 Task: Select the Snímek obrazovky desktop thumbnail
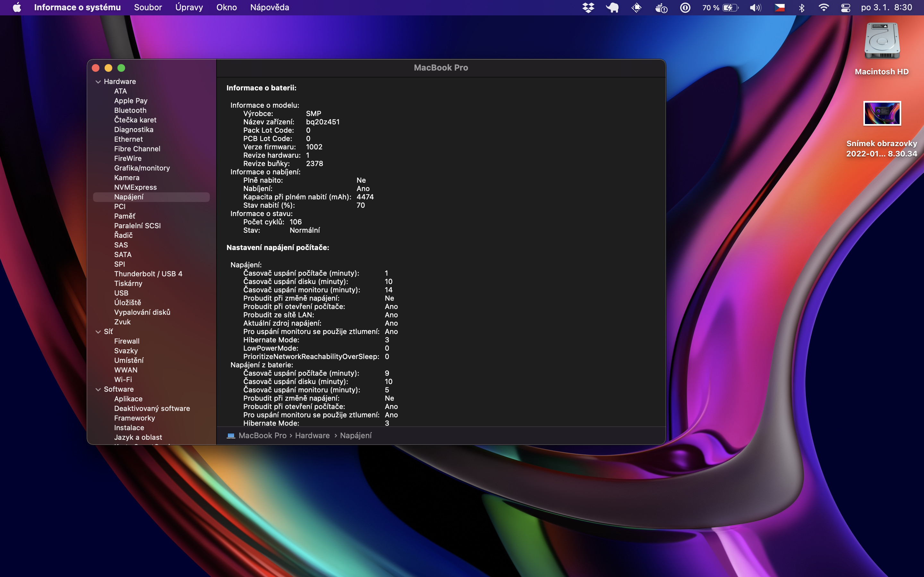coord(882,113)
